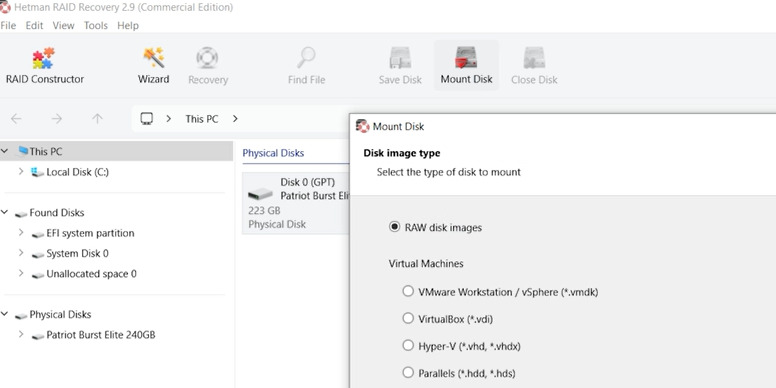This screenshot has width=776, height=388.
Task: Click the System Disk 0 drive icon
Action: (38, 254)
